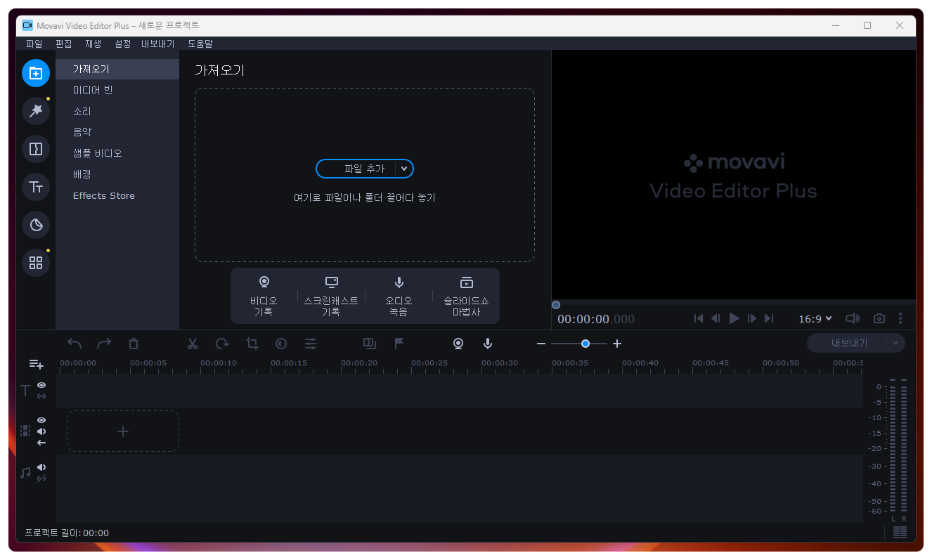Toggle the audio track link icon
This screenshot has width=932, height=560.
(41, 478)
